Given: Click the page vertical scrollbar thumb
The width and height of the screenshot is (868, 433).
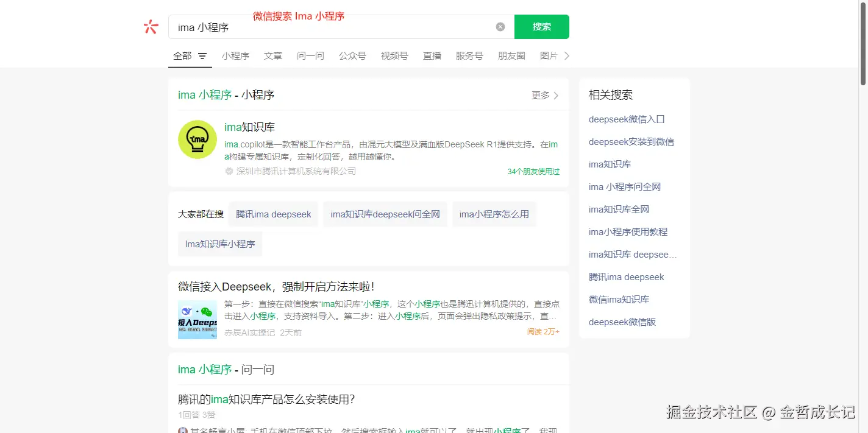Looking at the screenshot, I should [x=863, y=43].
